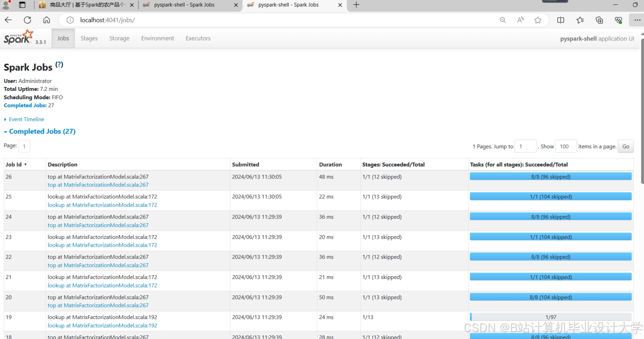
Task: Toggle sort order on Job Id column
Action: 16,164
